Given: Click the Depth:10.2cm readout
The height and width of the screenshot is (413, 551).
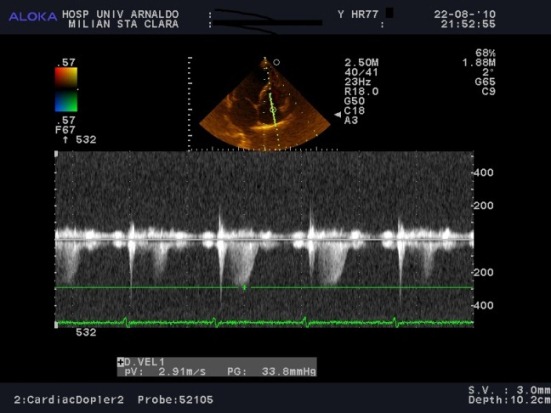Looking at the screenshot, I should point(509,400).
